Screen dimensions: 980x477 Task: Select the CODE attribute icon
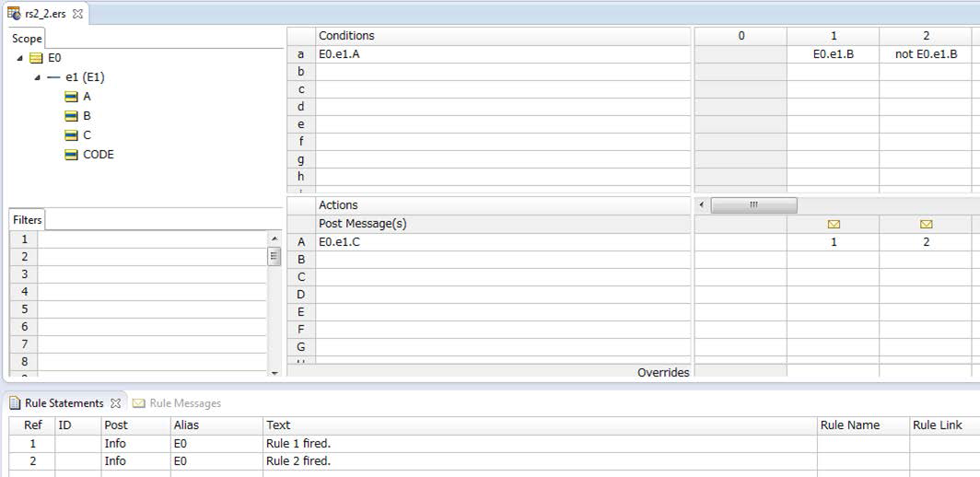point(71,155)
